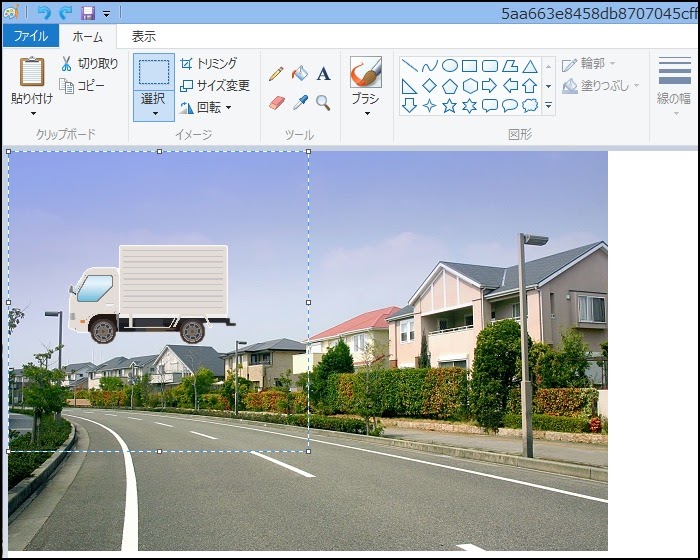Image resolution: width=700 pixels, height=560 pixels.
Task: Select the Eraser tool
Action: click(x=277, y=103)
